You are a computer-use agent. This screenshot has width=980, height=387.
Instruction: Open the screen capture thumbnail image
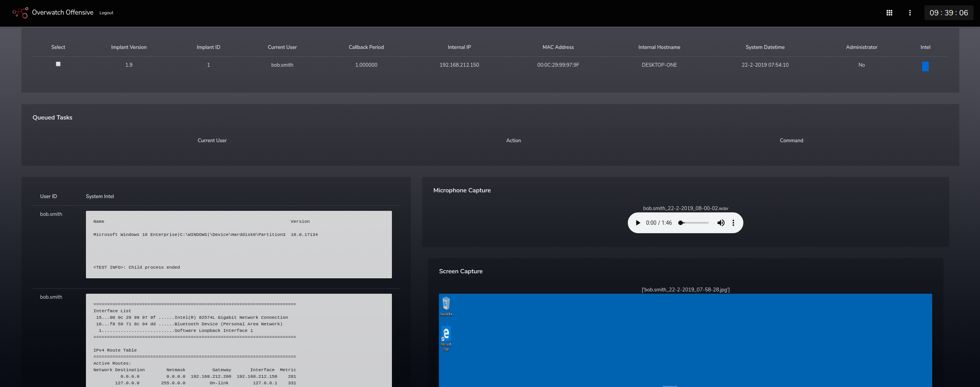pyautogui.click(x=685, y=340)
